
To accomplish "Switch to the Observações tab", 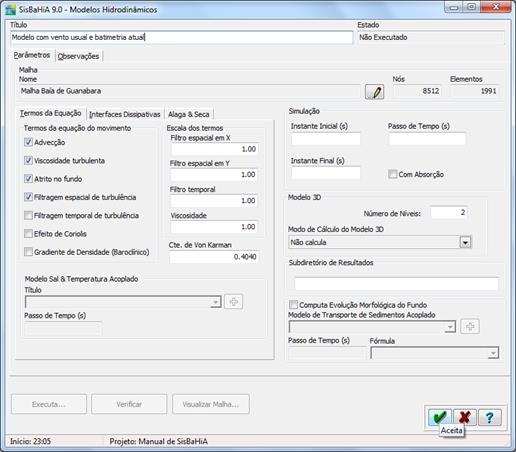I will [x=78, y=56].
